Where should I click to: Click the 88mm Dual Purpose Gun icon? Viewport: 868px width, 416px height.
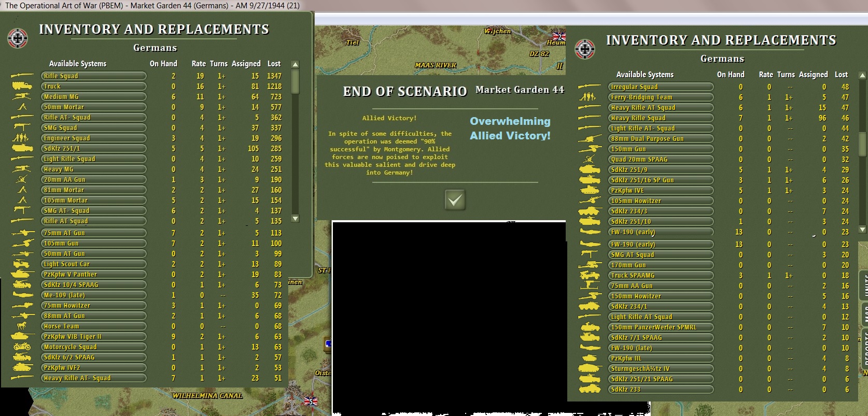point(589,139)
